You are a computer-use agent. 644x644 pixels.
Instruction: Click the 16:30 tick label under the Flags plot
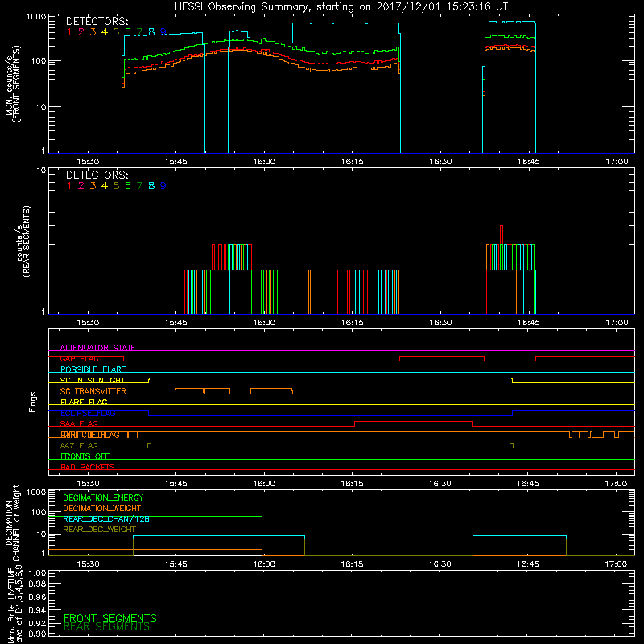pos(440,484)
